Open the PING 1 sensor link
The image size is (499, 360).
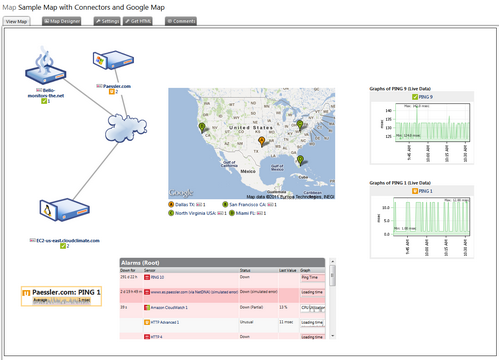[425, 191]
